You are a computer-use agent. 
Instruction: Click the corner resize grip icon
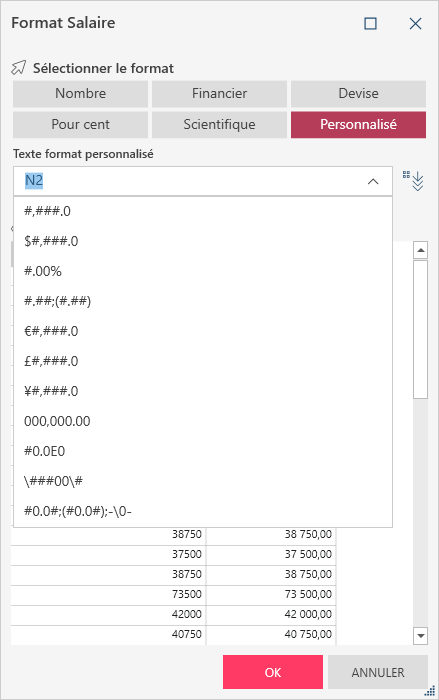point(430,691)
